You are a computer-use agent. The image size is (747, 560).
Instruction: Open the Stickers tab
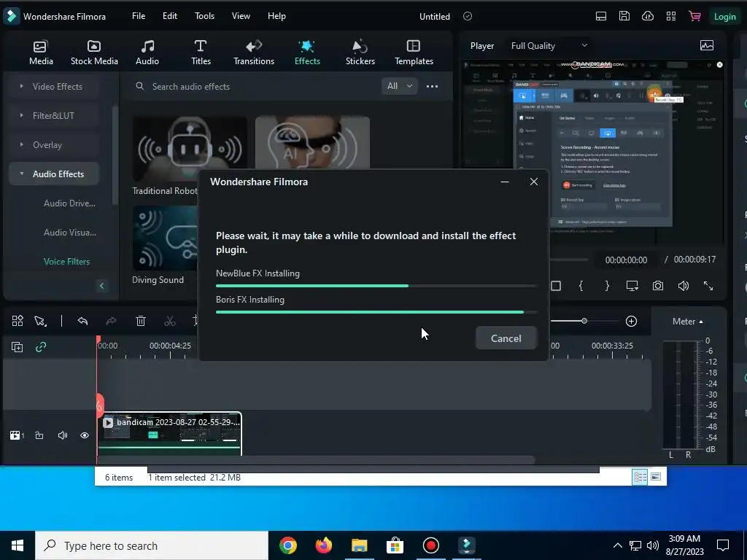(360, 52)
